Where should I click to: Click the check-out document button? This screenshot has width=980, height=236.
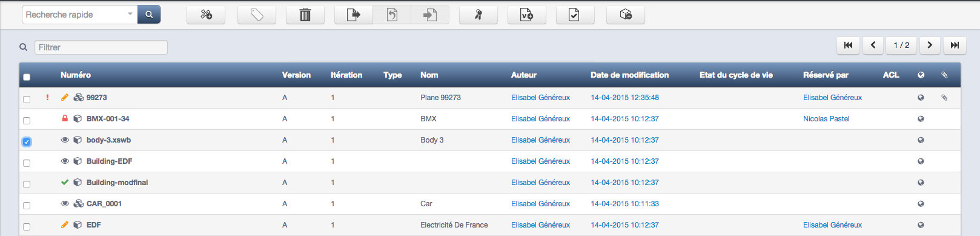(354, 15)
